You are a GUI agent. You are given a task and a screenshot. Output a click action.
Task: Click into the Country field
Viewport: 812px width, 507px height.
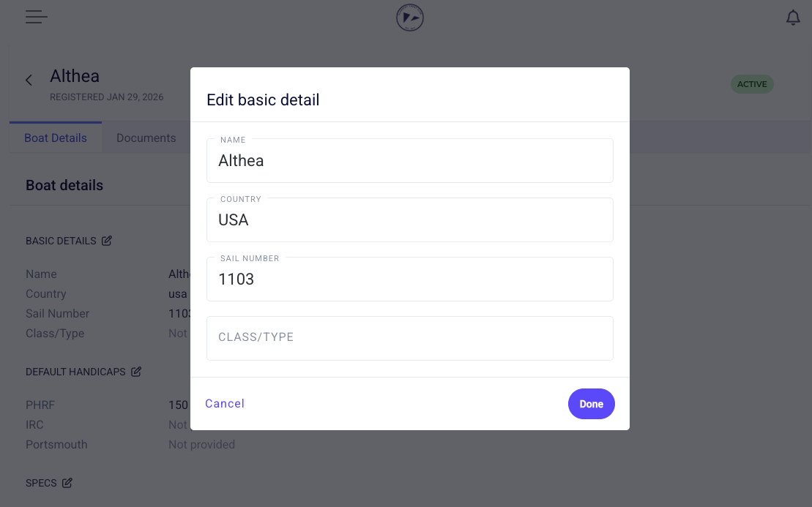[410, 220]
